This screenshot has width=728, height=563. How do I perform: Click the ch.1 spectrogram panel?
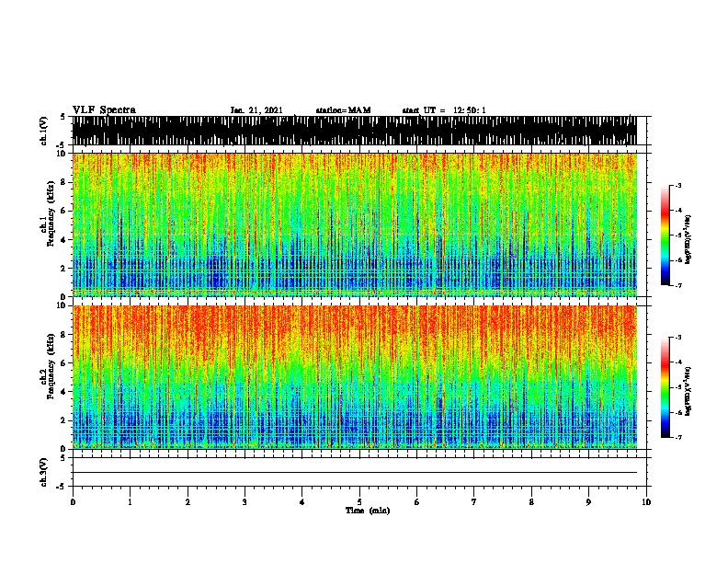coord(354,224)
